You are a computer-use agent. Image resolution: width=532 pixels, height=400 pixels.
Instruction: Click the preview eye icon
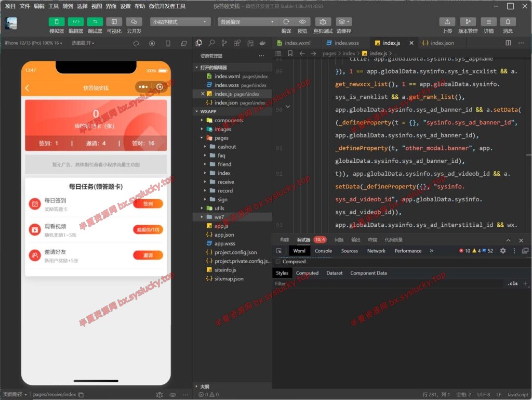point(302,22)
